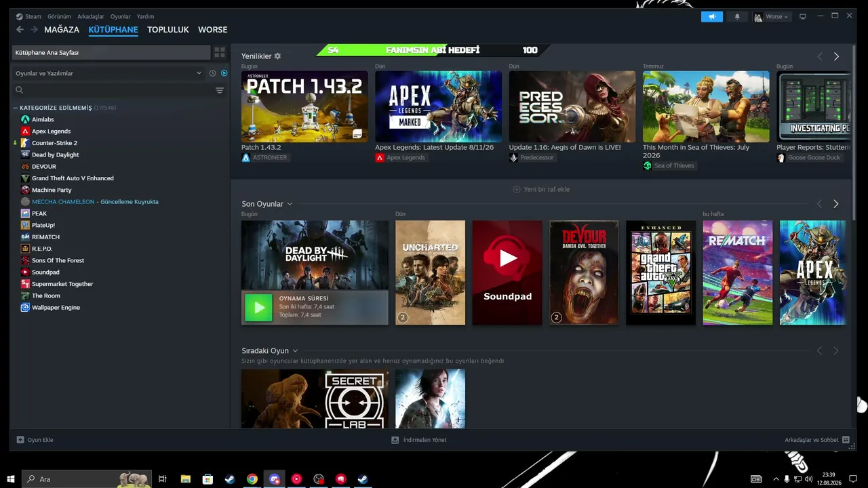Open the Oyunlar menu

point(121,16)
